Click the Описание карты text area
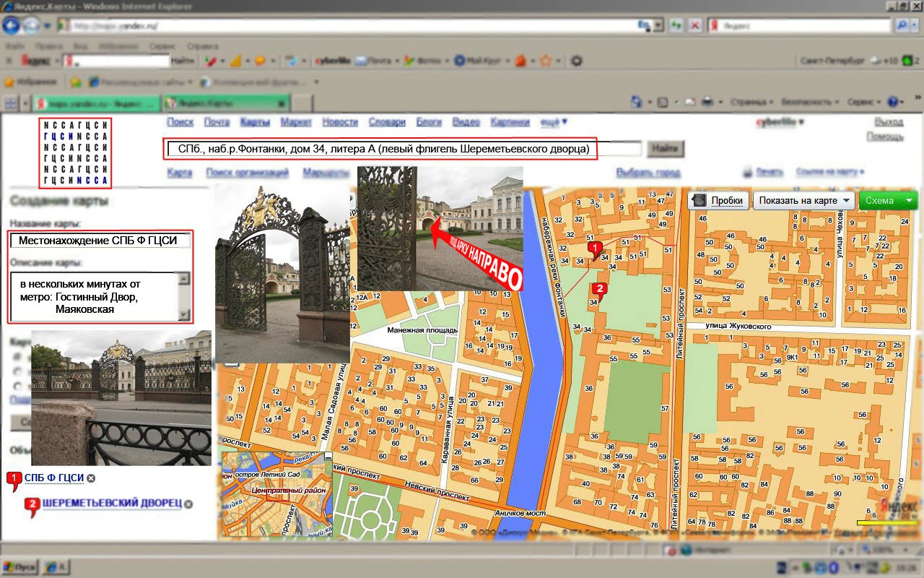 tap(94, 296)
